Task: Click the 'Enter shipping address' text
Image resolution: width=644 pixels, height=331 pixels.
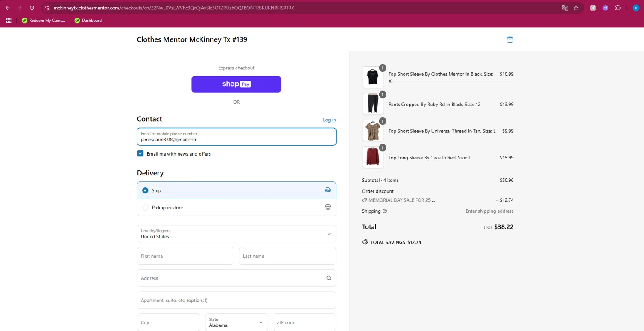Action: [489, 211]
